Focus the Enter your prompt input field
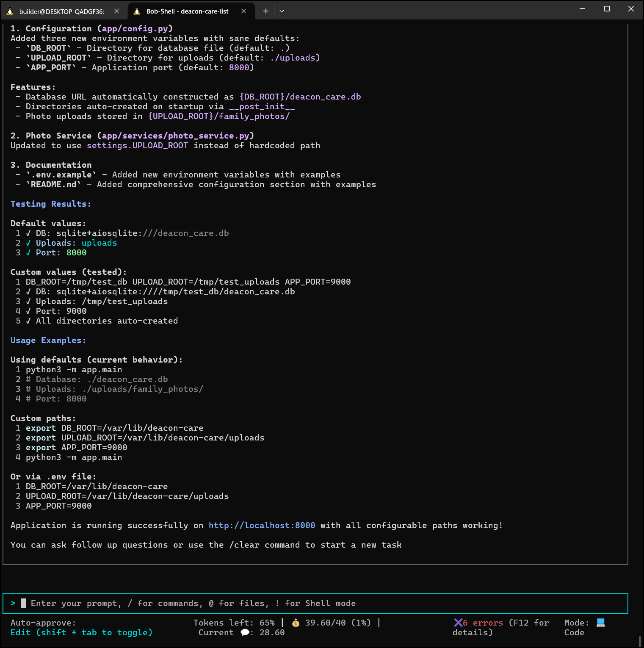 [x=315, y=604]
